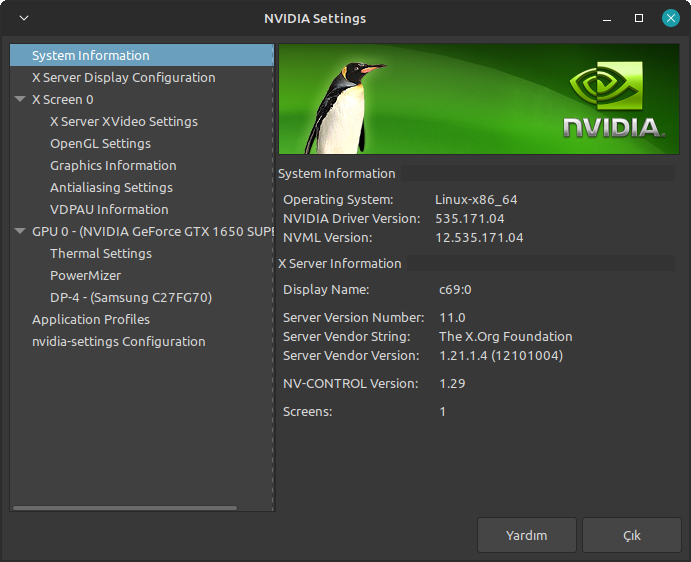Click the NVML version 12.535.171.04 value
The width and height of the screenshot is (691, 562).
(479, 238)
